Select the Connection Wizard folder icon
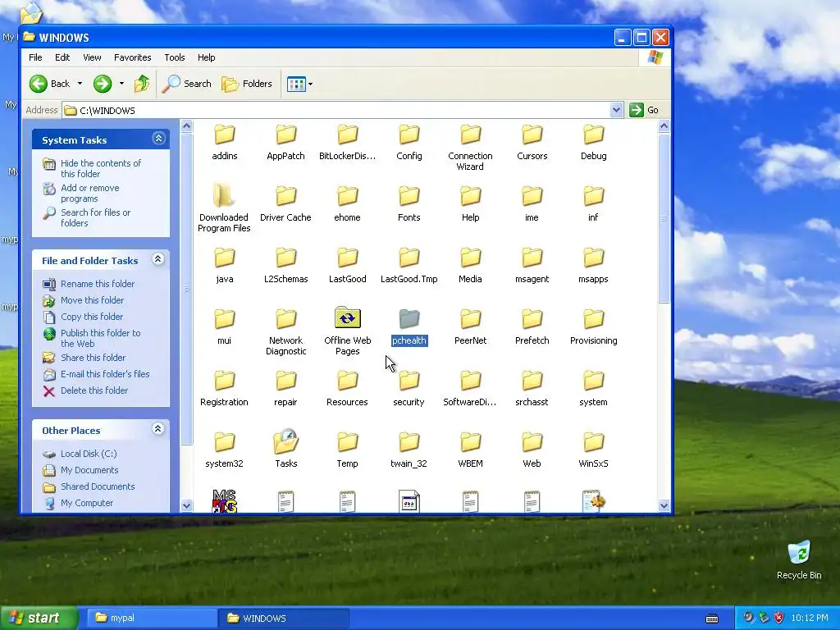The height and width of the screenshot is (630, 840). (x=470, y=135)
